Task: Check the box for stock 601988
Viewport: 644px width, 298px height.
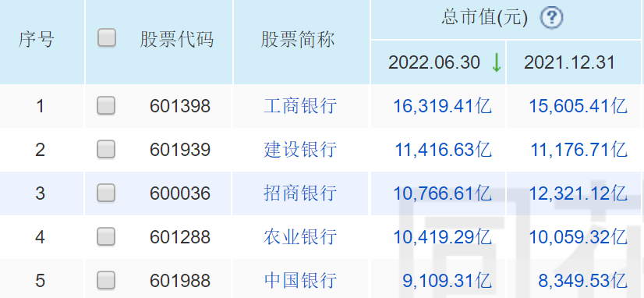Action: [106, 280]
